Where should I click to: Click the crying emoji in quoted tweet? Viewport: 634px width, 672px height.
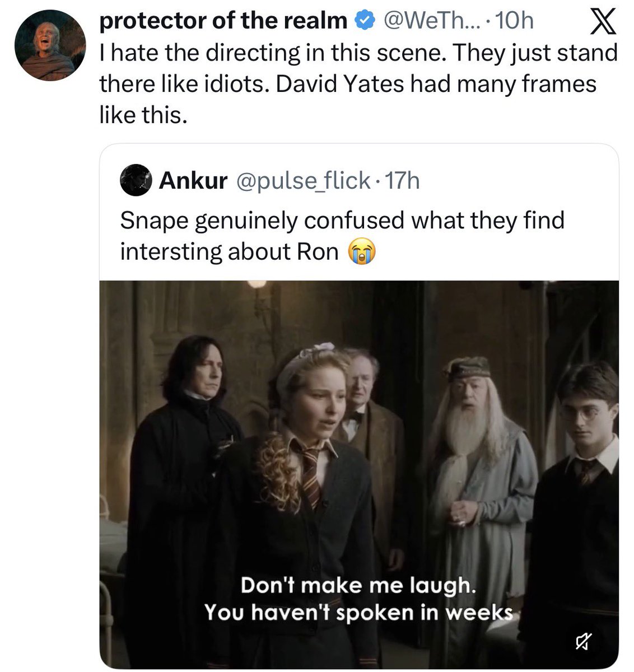click(361, 252)
